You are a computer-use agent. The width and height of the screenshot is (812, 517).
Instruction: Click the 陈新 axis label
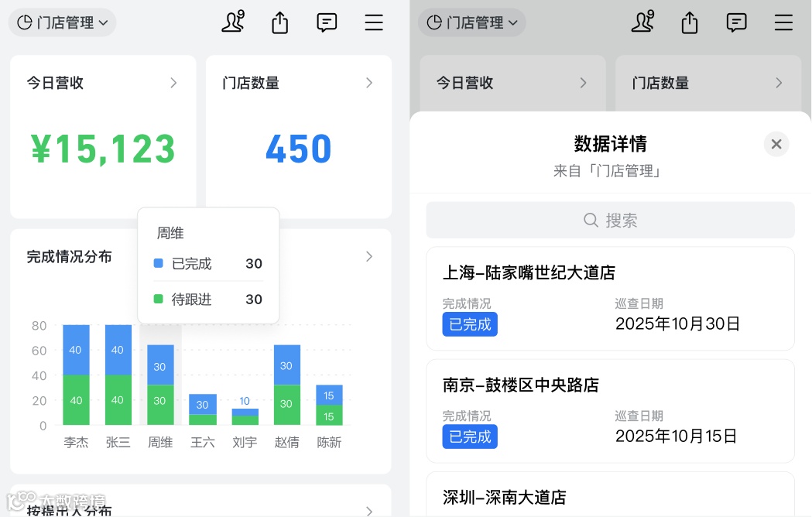[329, 442]
